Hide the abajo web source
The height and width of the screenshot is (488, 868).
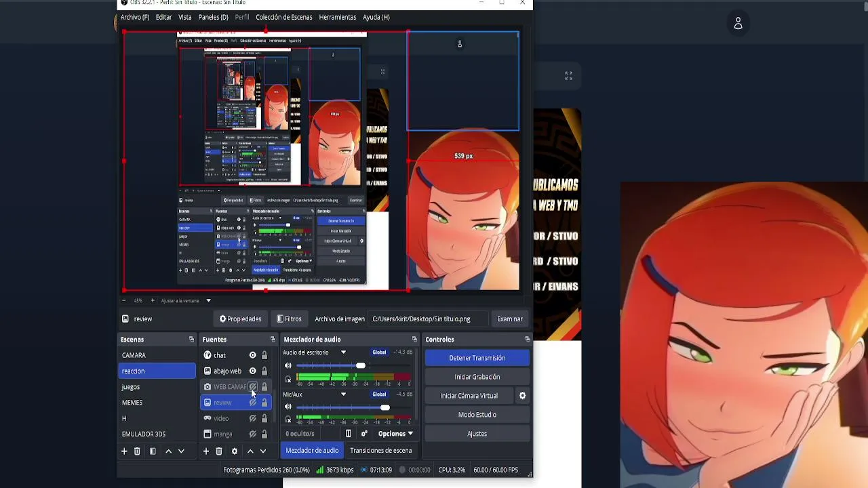253,371
